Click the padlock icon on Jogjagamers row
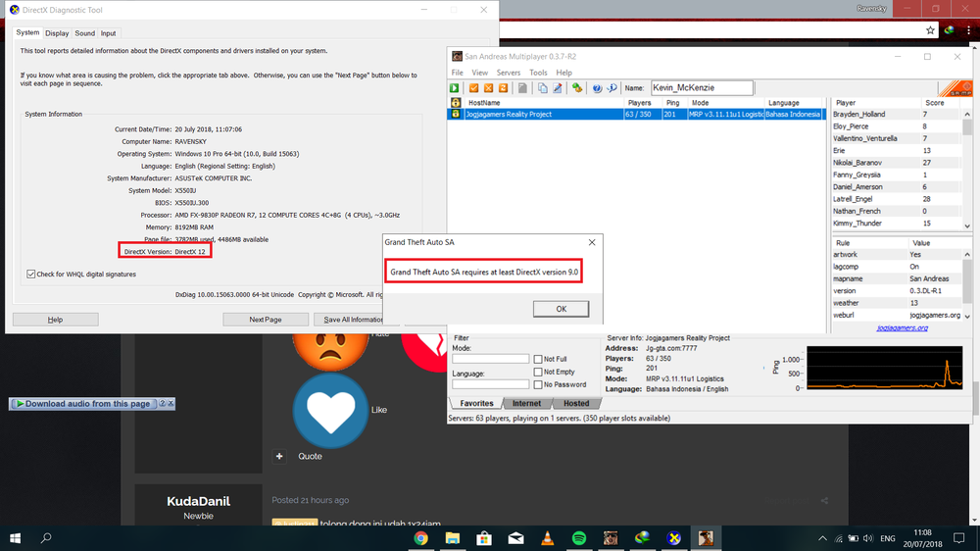Viewport: 980px width, 551px height. pyautogui.click(x=456, y=114)
